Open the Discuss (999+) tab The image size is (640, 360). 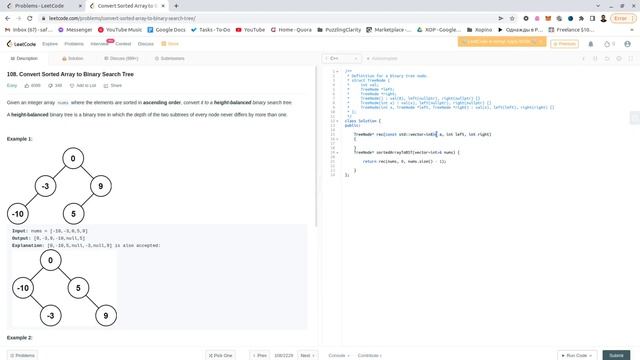coord(121,58)
